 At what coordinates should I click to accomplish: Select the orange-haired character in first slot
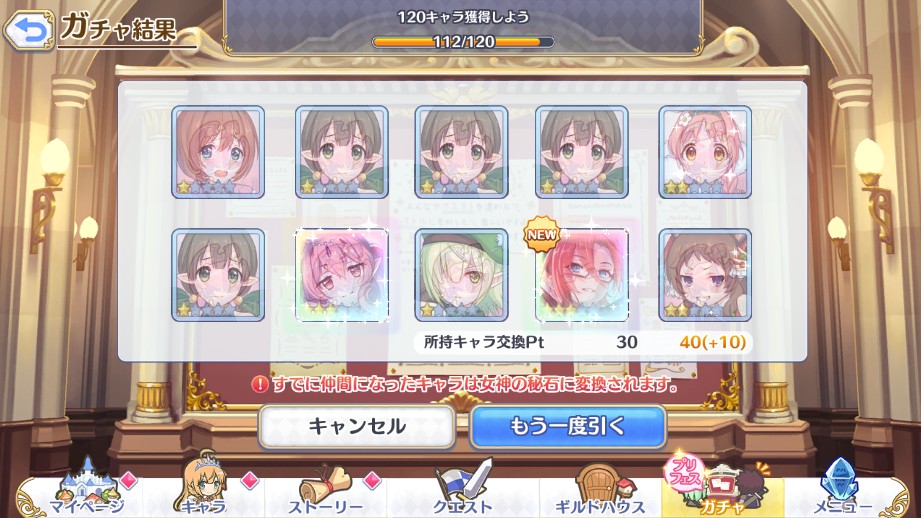click(218, 152)
